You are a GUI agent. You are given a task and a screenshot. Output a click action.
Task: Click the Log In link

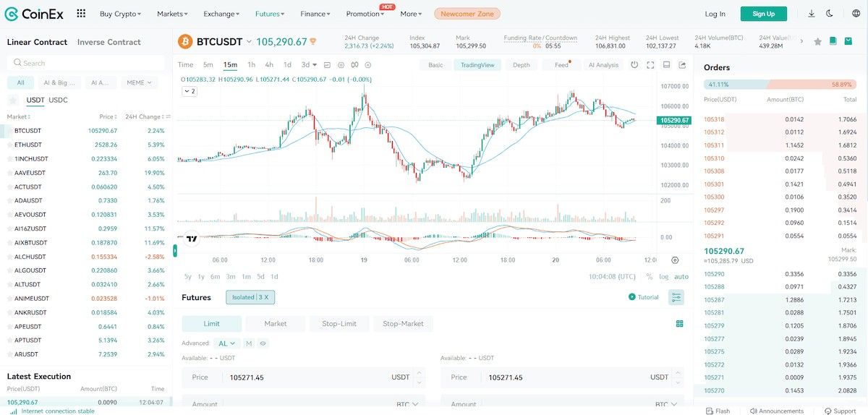[x=715, y=14]
